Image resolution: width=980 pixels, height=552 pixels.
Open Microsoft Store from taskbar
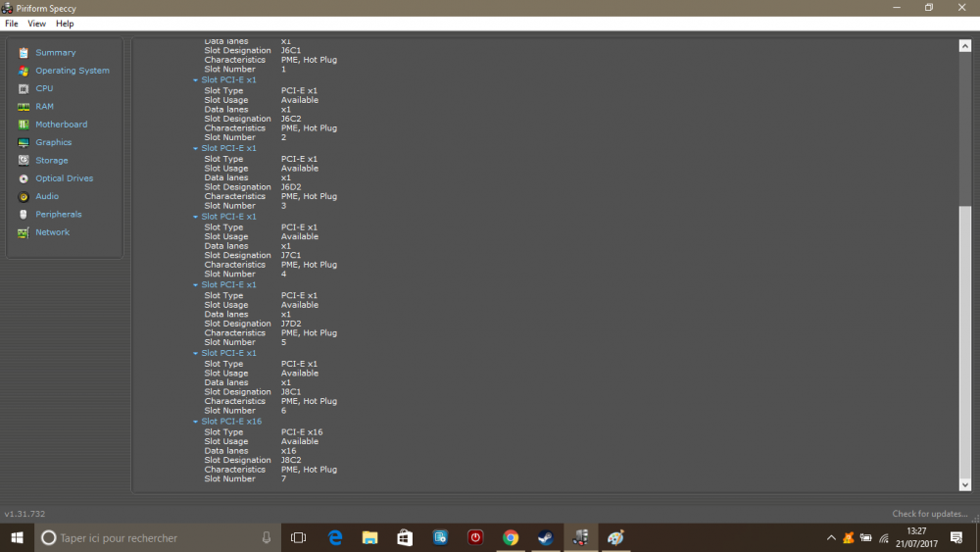point(405,537)
